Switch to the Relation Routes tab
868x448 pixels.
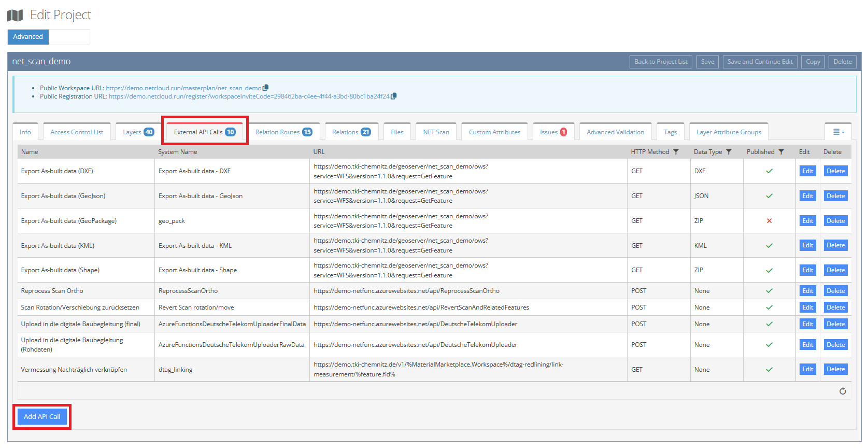[283, 132]
